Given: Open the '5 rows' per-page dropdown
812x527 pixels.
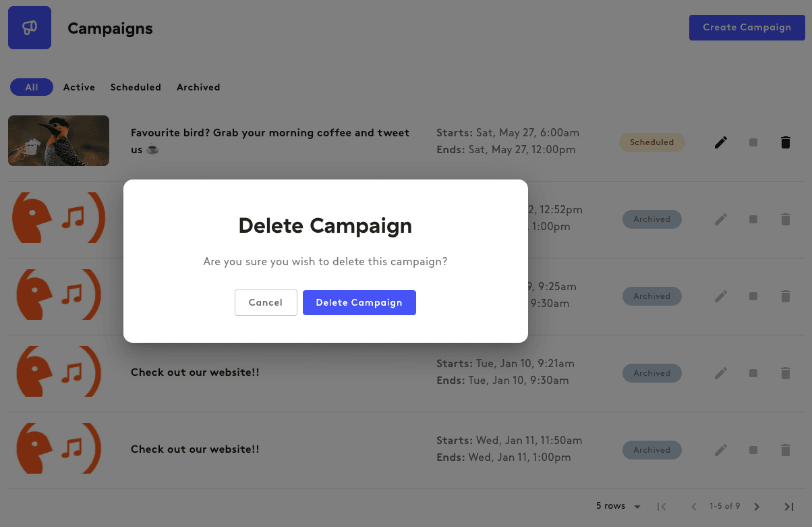Looking at the screenshot, I should click(617, 506).
